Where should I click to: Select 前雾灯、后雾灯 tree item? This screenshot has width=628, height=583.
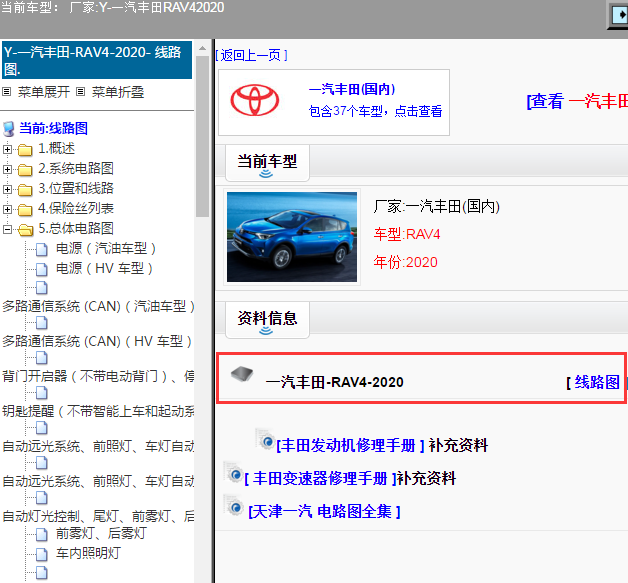(x=101, y=533)
